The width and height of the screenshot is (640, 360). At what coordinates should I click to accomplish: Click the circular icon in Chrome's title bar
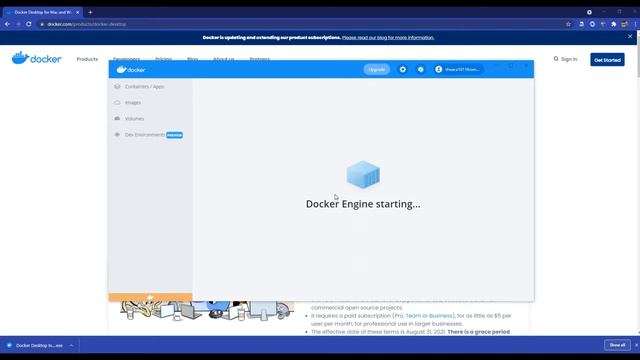pyautogui.click(x=589, y=12)
